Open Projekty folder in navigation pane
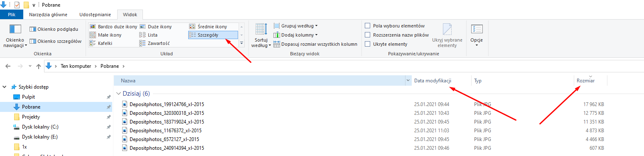Image resolution: width=644 pixels, height=156 pixels. pyautogui.click(x=31, y=116)
